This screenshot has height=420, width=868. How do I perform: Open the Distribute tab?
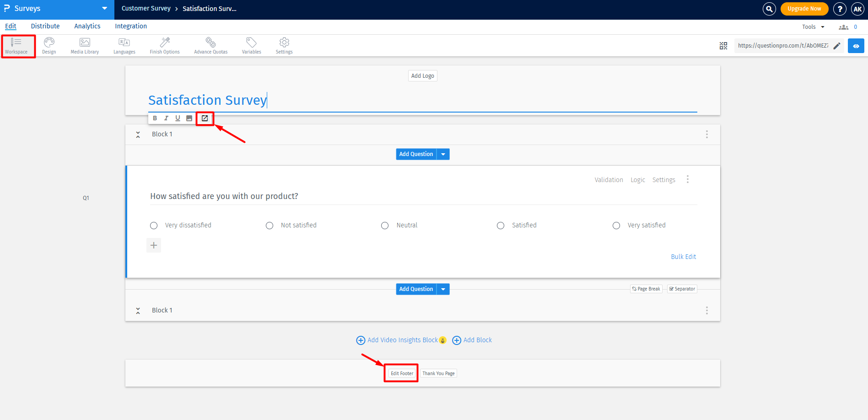pyautogui.click(x=45, y=26)
